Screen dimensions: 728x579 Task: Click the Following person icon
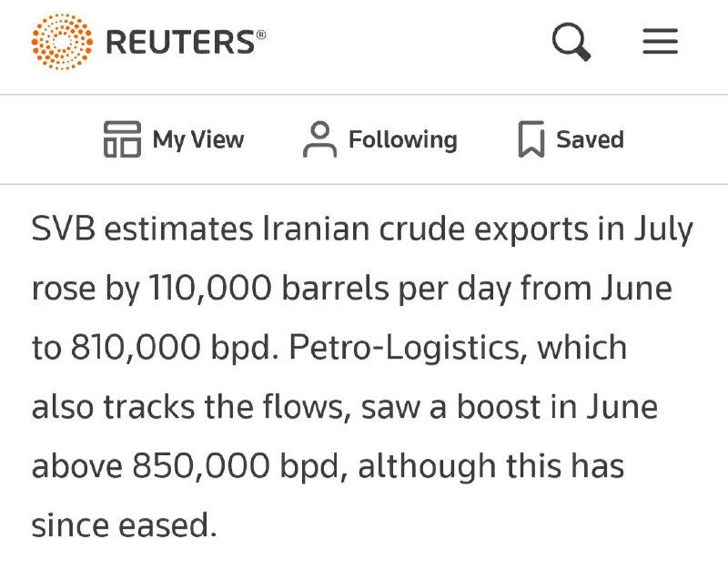[x=320, y=139]
